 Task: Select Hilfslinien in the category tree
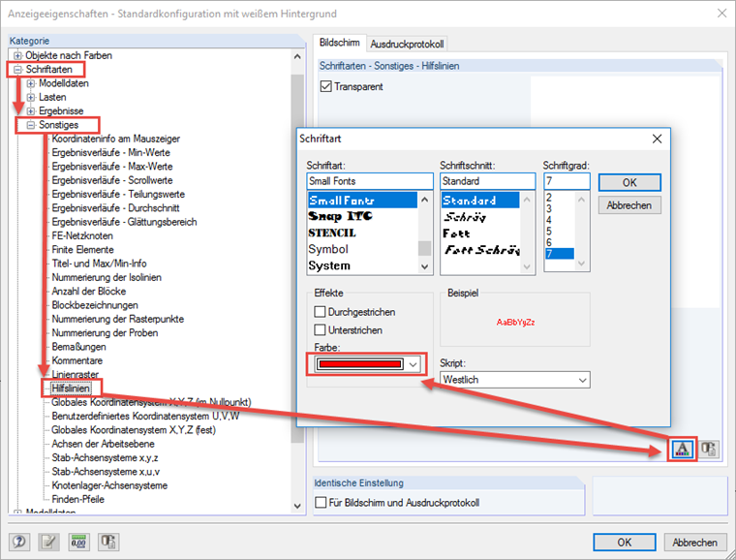point(71,389)
